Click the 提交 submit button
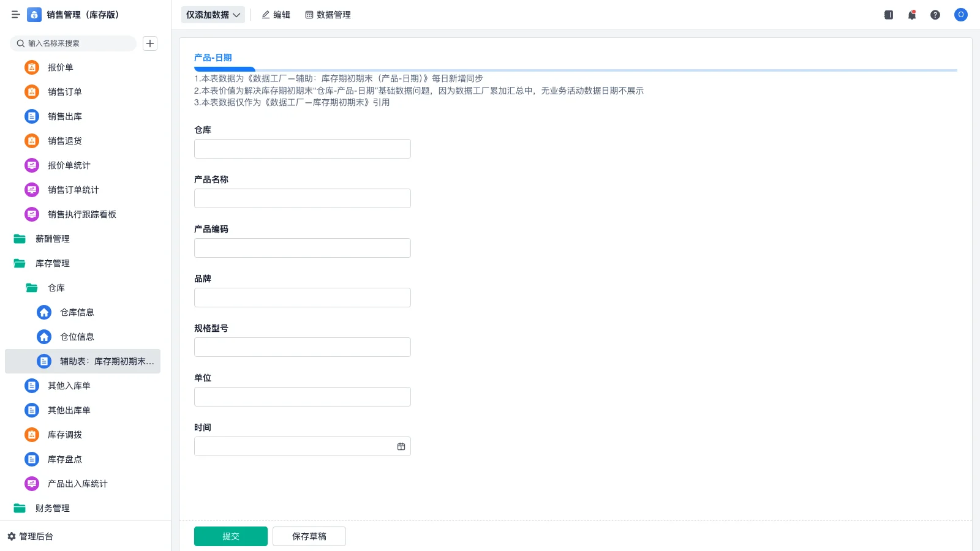The image size is (980, 551). click(231, 536)
